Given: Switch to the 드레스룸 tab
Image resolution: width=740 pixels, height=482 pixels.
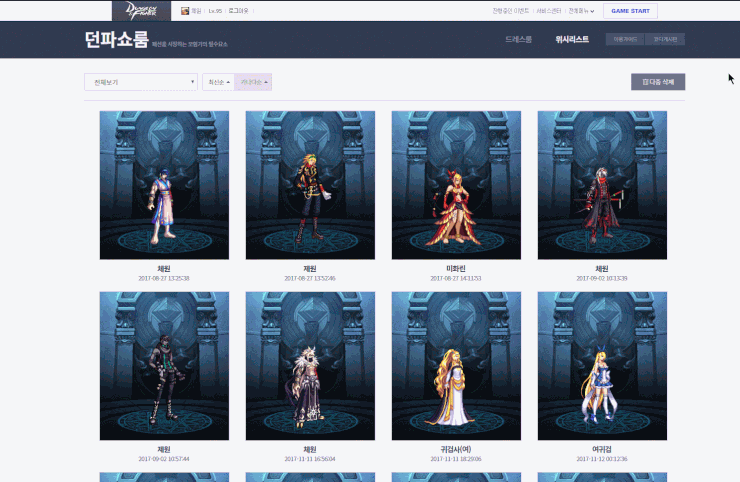Looking at the screenshot, I should (519, 39).
